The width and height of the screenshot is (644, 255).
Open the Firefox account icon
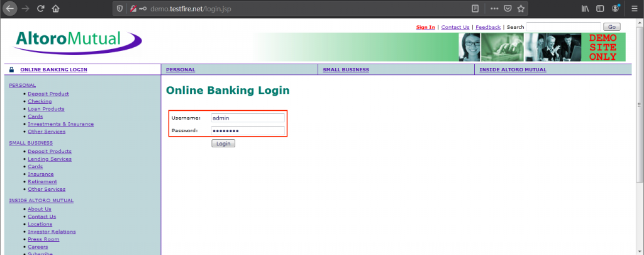click(x=615, y=9)
